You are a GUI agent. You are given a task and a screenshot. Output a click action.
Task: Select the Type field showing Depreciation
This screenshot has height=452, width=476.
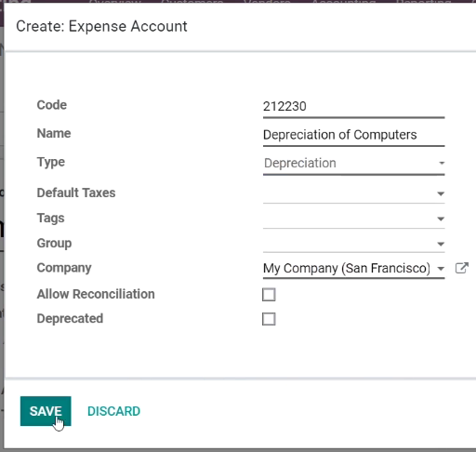coord(353,164)
